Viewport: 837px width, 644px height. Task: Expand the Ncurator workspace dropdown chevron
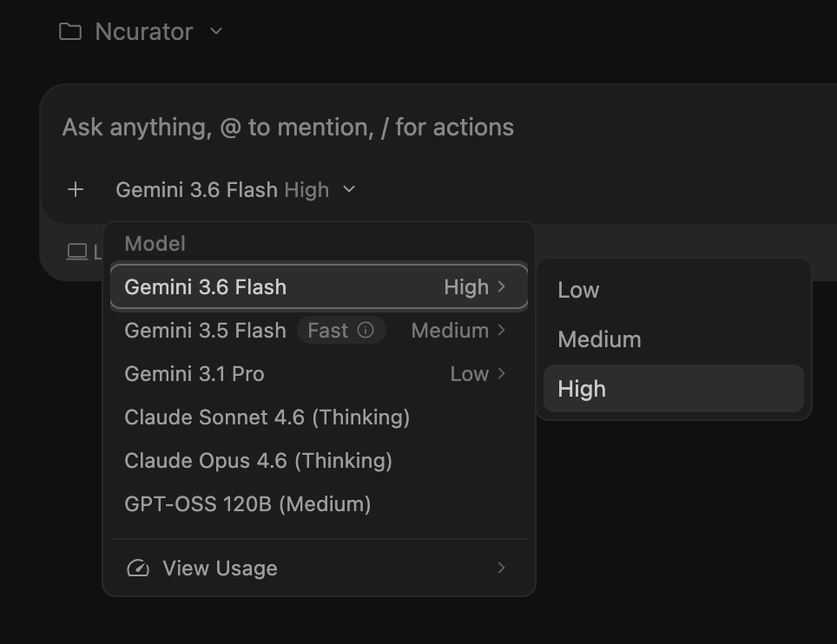coord(216,31)
